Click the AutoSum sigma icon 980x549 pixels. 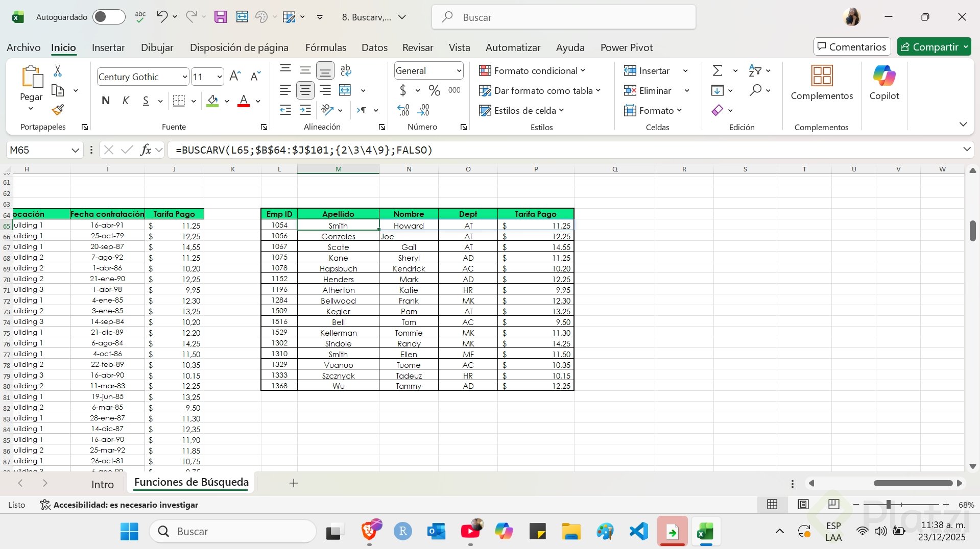point(718,70)
